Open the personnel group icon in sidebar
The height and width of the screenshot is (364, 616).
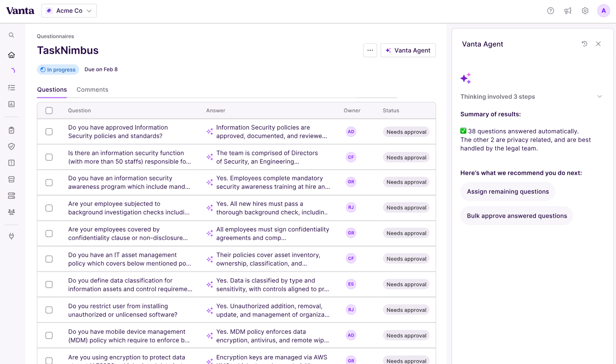coord(11,212)
